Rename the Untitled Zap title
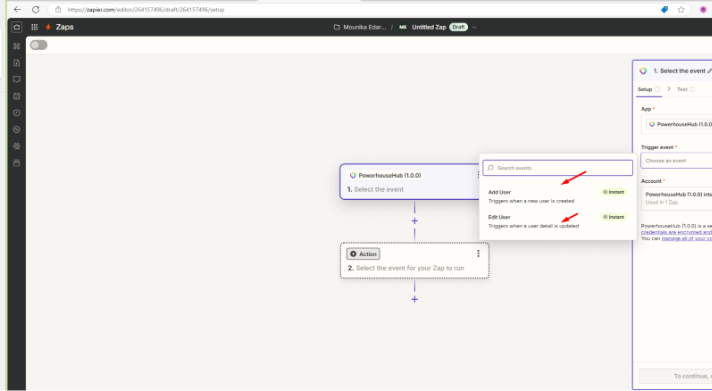Image resolution: width=712 pixels, height=391 pixels. (x=429, y=27)
